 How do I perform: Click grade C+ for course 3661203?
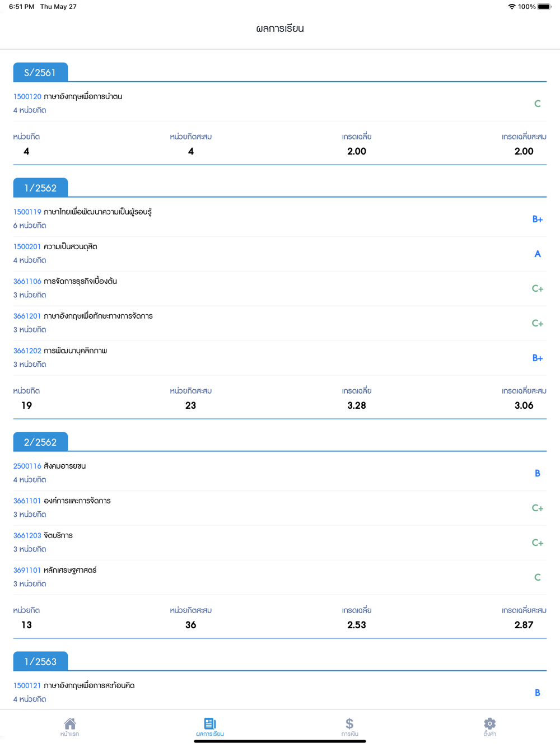pyautogui.click(x=538, y=543)
